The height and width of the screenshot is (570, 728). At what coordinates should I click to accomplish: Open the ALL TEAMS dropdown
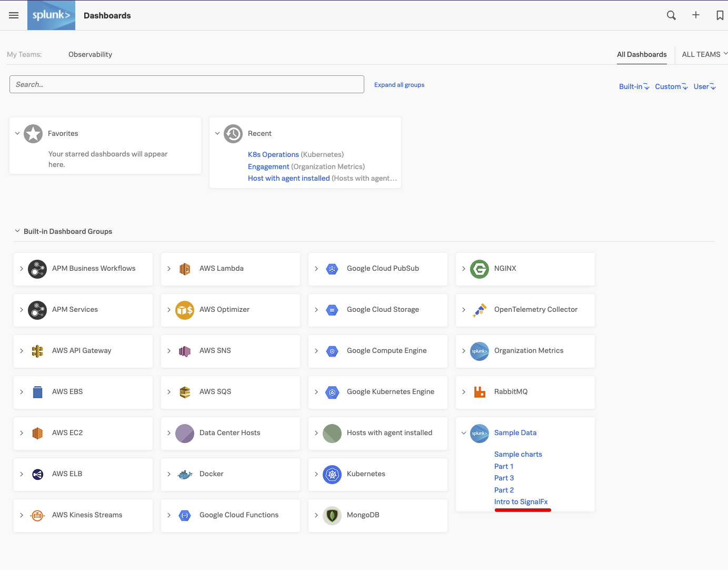(x=705, y=54)
